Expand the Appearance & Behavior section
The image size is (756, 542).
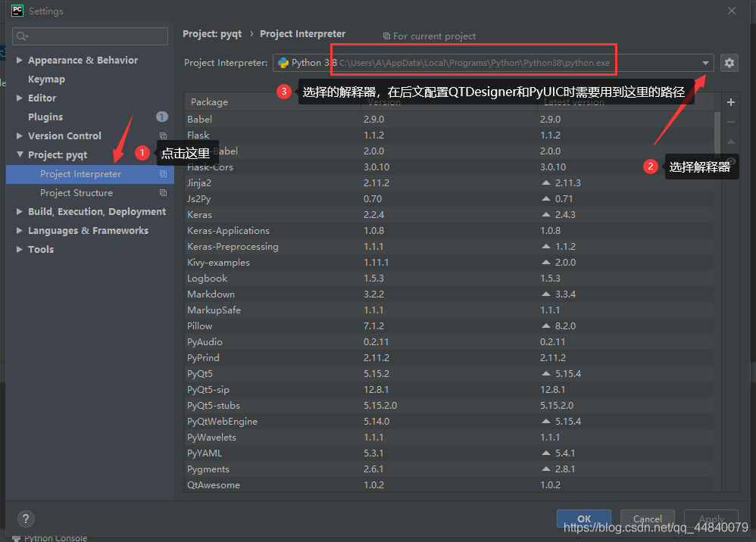click(20, 61)
